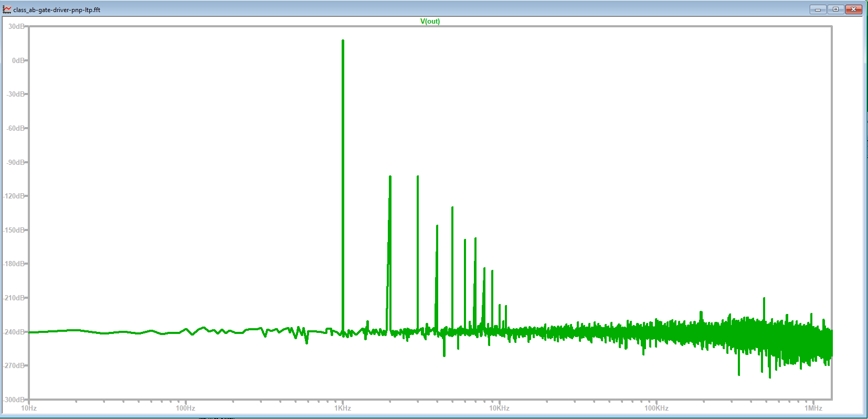Viewport: 868px width, 419px height.
Task: Click the -270dB axis label
Action: (14, 365)
